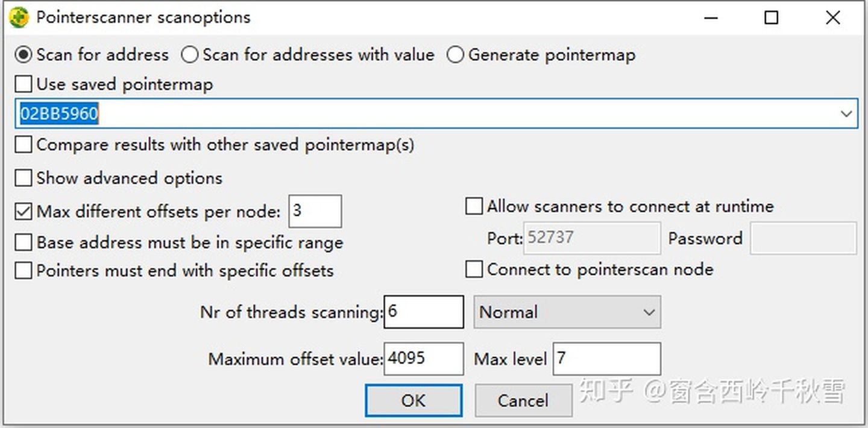
Task: Expand the address combo box dropdown arrow
Action: [x=846, y=113]
